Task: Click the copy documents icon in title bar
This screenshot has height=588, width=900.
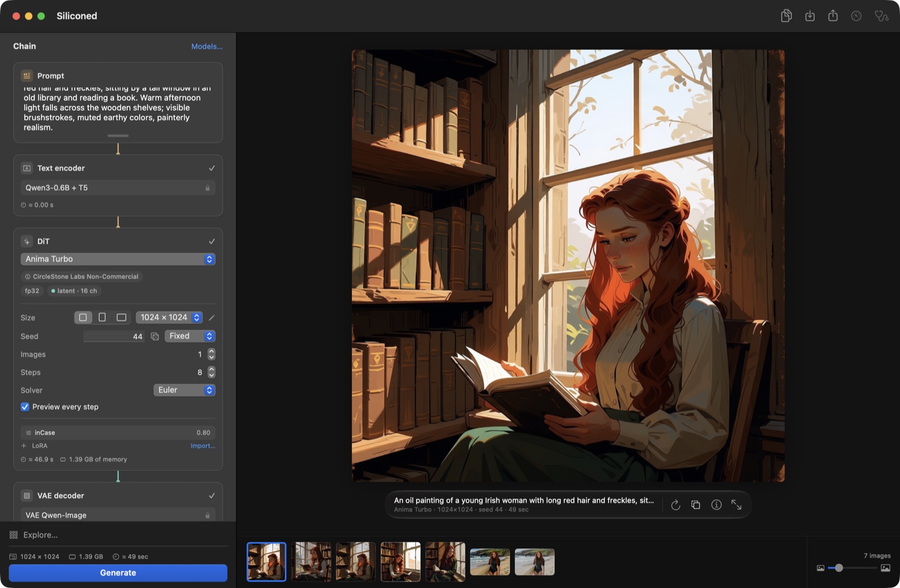Action: 786,16
